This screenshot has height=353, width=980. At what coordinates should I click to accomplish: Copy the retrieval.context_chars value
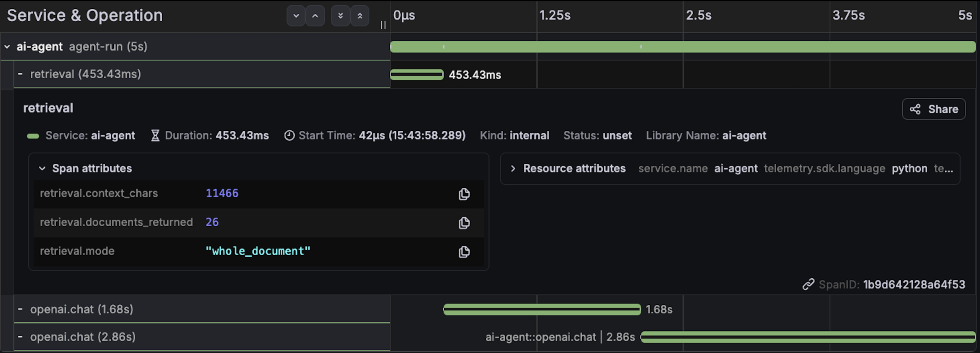click(x=464, y=194)
